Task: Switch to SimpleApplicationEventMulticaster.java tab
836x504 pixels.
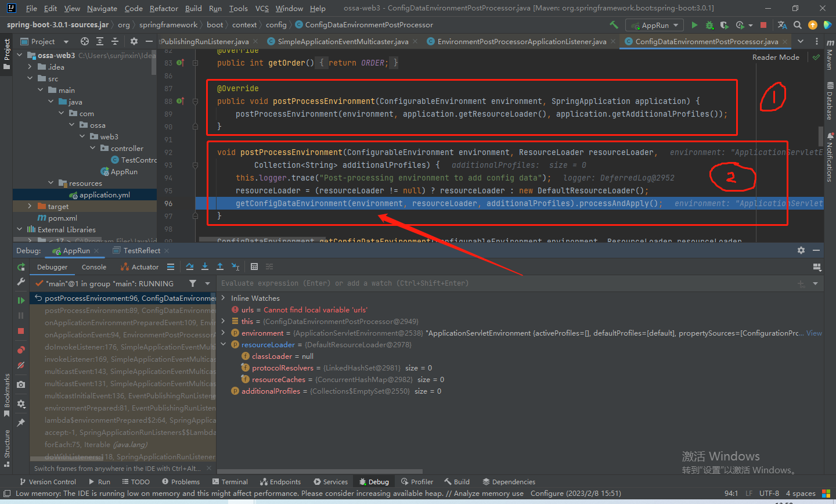Action: (343, 41)
